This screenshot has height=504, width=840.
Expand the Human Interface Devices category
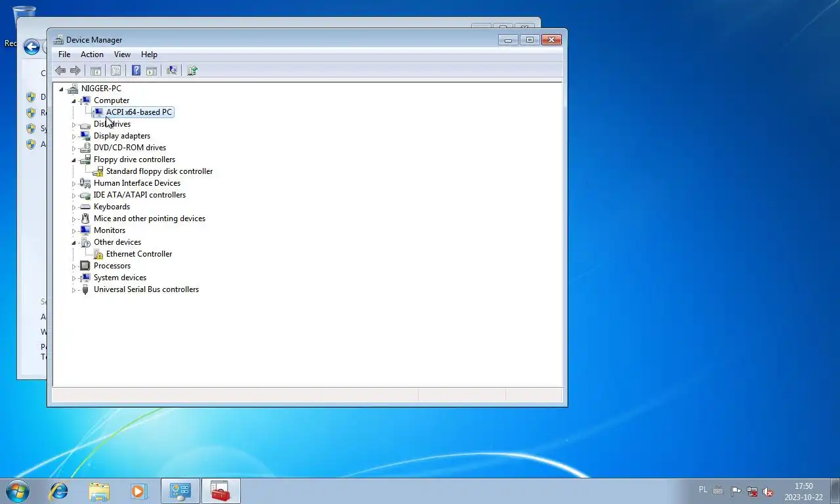pos(73,184)
